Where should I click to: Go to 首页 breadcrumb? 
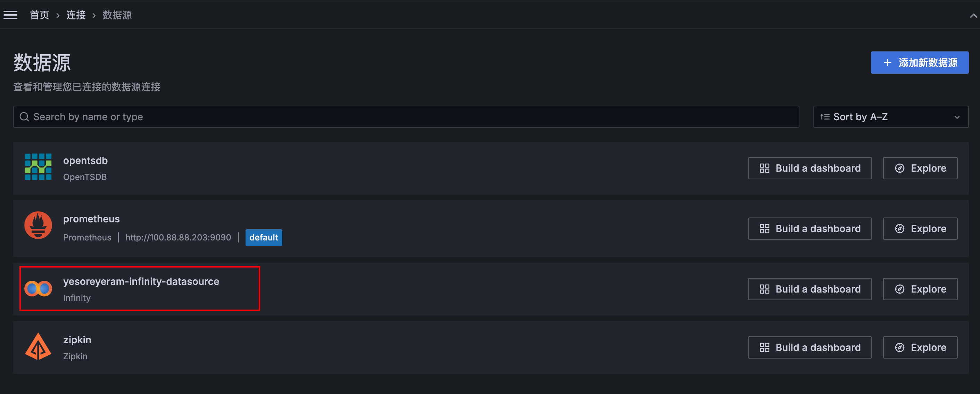coord(40,15)
